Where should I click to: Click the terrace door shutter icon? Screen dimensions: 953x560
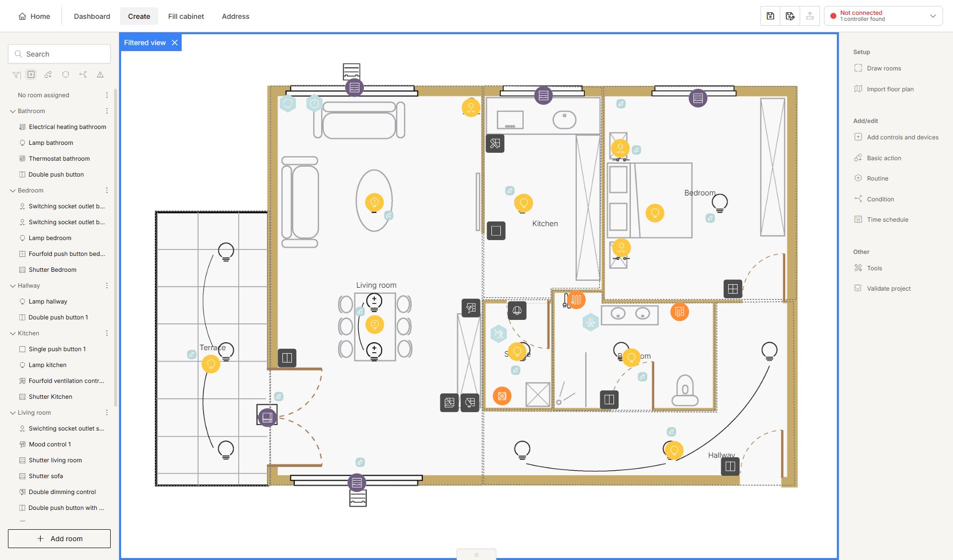pos(267,417)
